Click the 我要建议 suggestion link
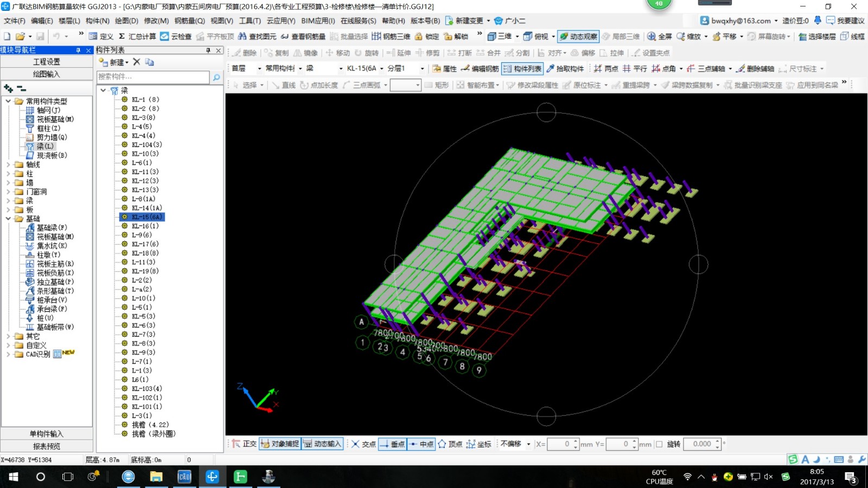The width and height of the screenshot is (868, 488). (845, 21)
